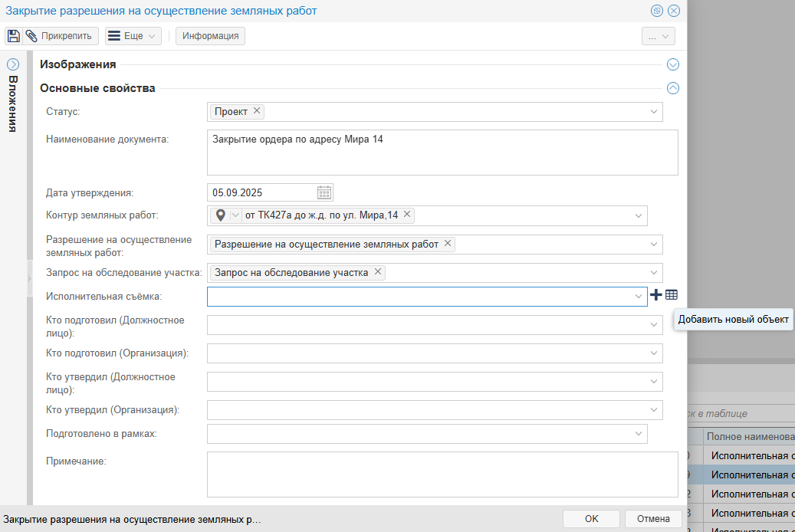Remove Разрешение на осуществление земляных работ tag
The height and width of the screenshot is (532, 795).
[448, 244]
